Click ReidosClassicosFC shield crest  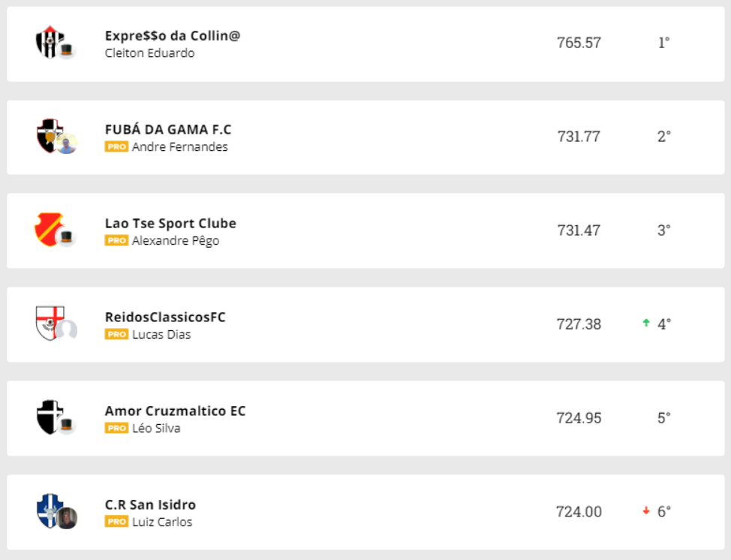[x=50, y=323]
